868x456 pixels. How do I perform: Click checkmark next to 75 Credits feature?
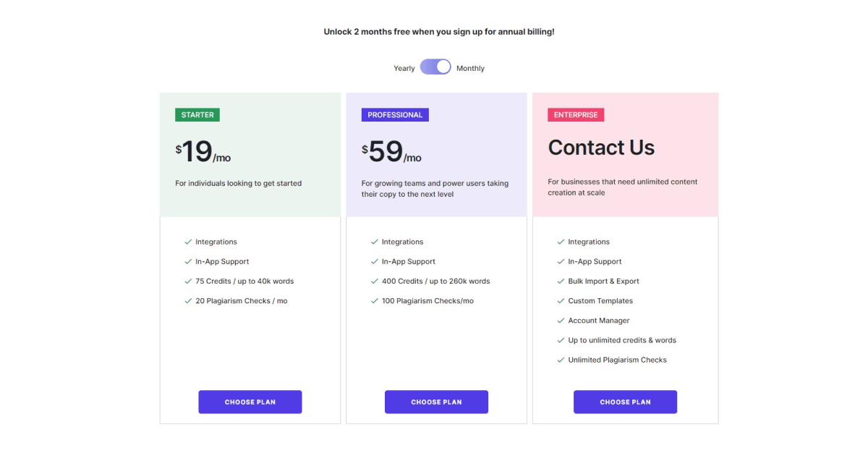[x=188, y=281]
